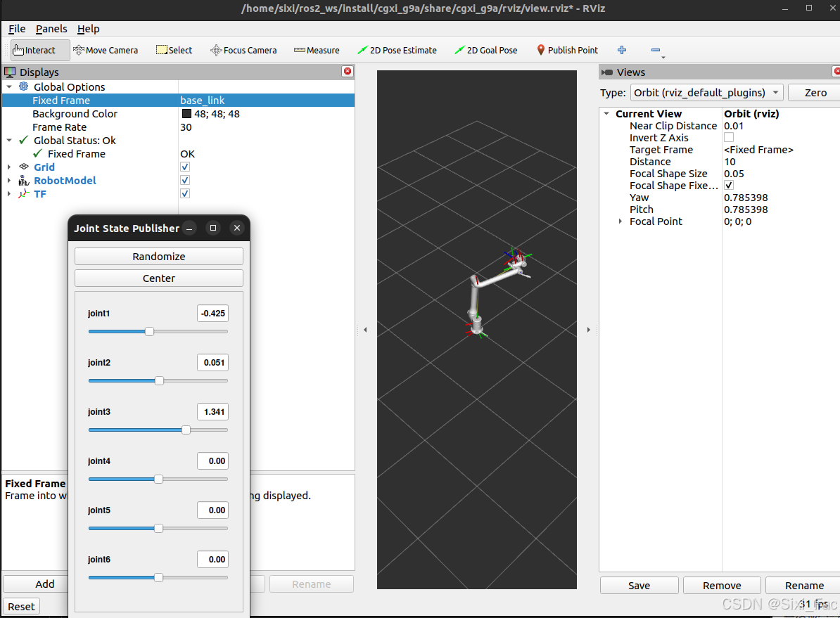Minimize the Joint State Publisher window
Screen dimensions: 840x618
[x=189, y=228]
